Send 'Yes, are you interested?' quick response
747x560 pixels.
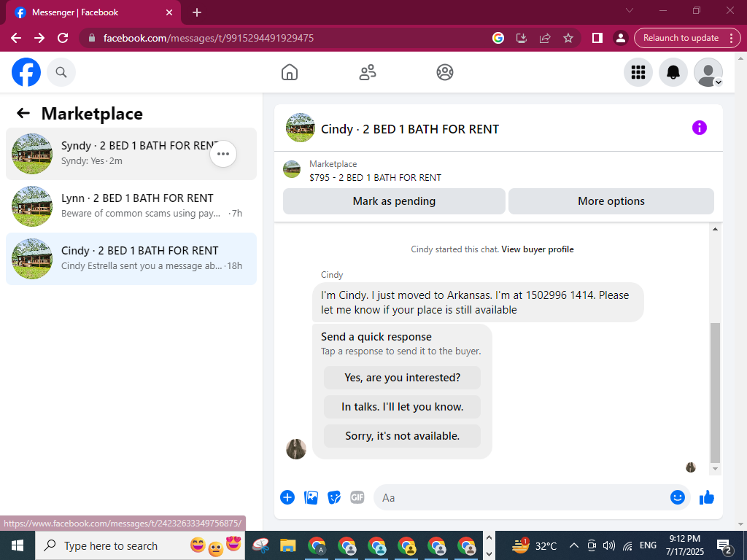[x=402, y=378]
